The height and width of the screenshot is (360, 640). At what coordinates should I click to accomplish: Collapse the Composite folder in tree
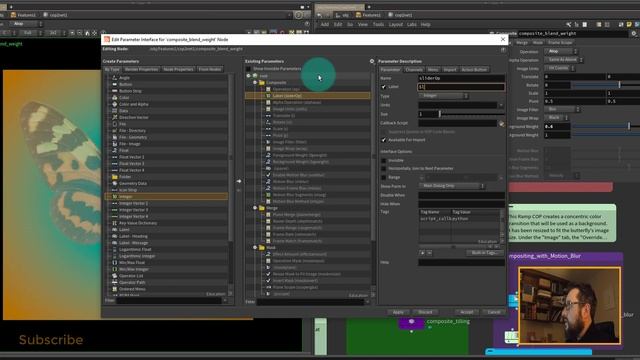tap(255, 82)
